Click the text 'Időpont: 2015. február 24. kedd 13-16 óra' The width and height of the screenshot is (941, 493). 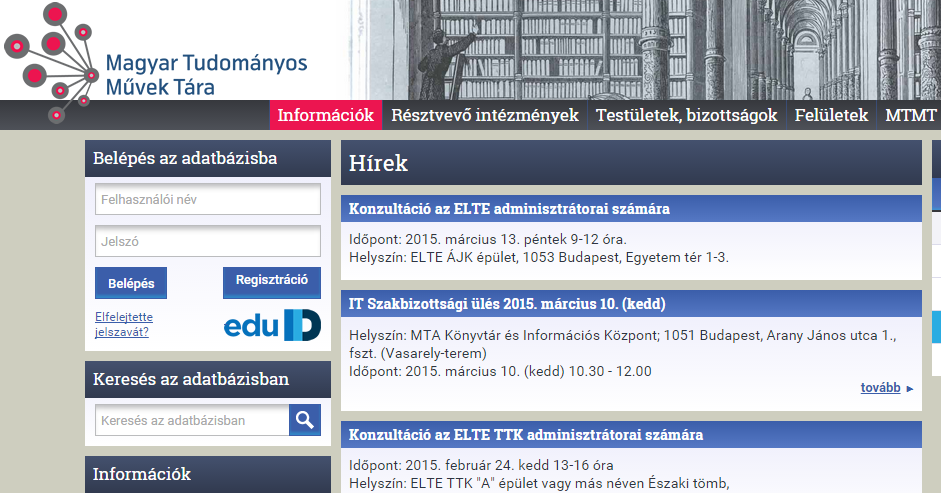(481, 465)
